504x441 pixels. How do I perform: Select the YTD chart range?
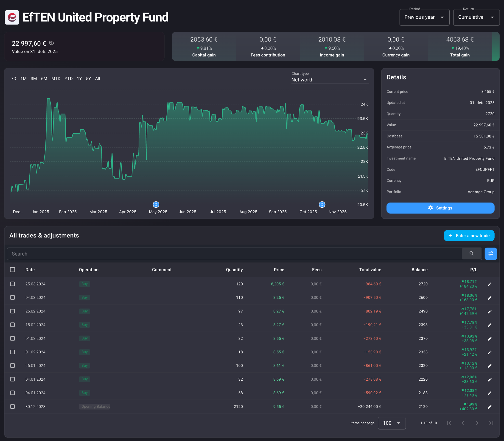click(69, 79)
